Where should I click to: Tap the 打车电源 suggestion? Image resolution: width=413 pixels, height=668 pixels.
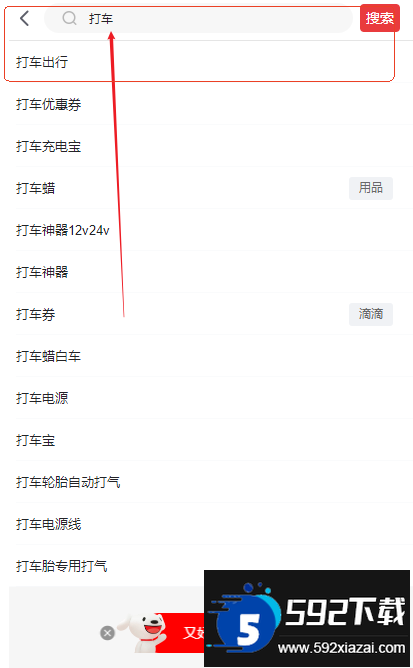(207, 398)
